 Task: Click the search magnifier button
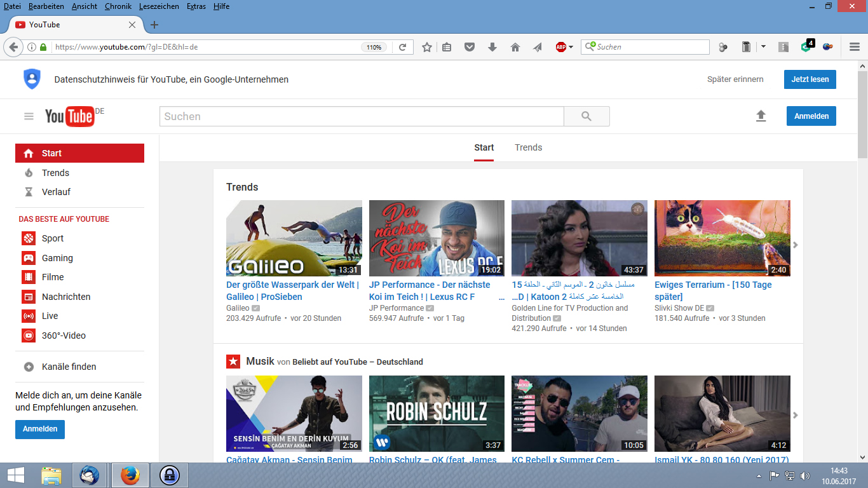click(x=586, y=116)
